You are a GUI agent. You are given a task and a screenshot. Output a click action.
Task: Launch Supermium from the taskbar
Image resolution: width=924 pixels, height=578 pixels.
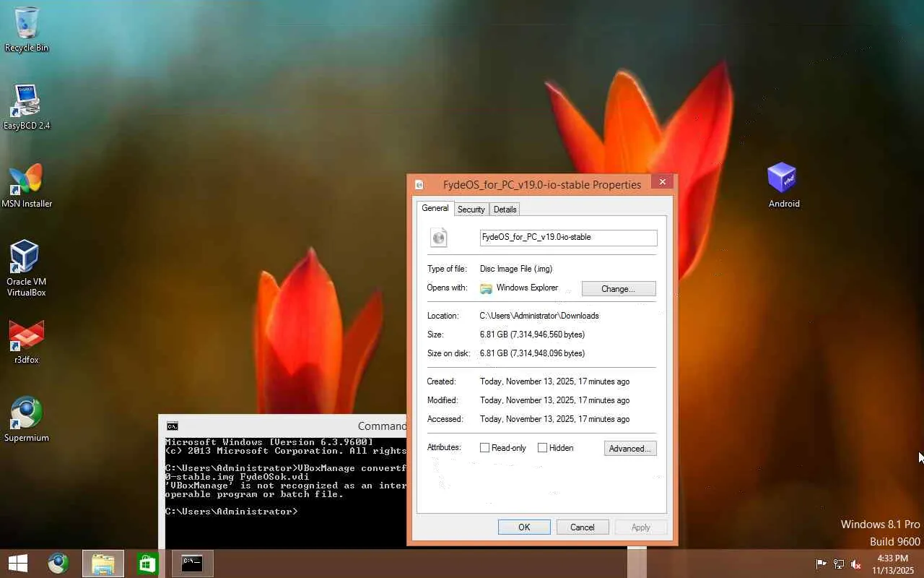pyautogui.click(x=58, y=564)
